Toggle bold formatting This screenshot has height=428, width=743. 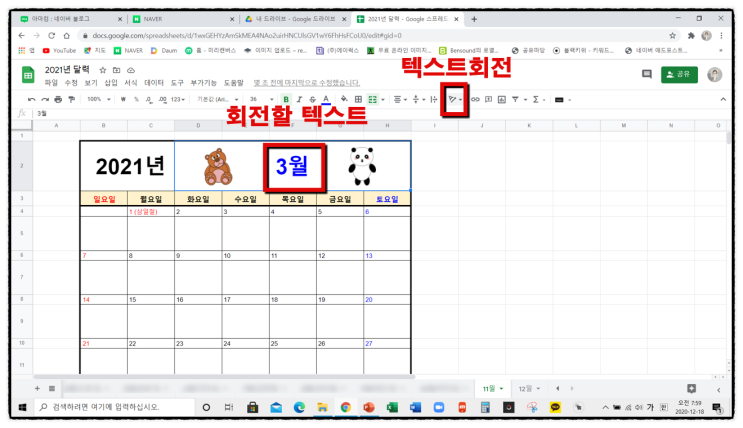point(286,100)
